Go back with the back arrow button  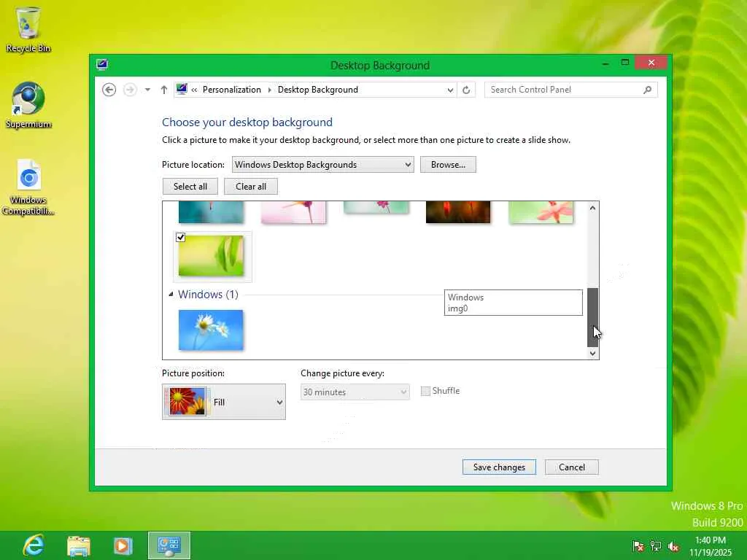[x=109, y=90]
